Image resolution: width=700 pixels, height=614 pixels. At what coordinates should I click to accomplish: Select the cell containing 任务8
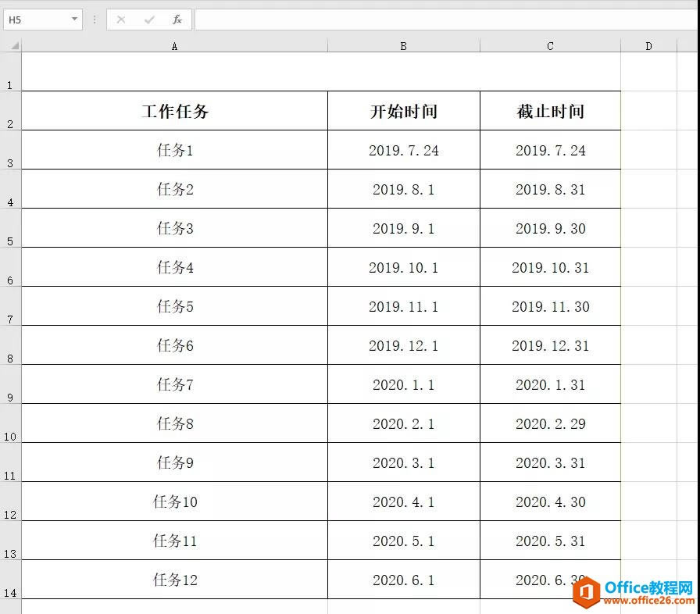174,423
